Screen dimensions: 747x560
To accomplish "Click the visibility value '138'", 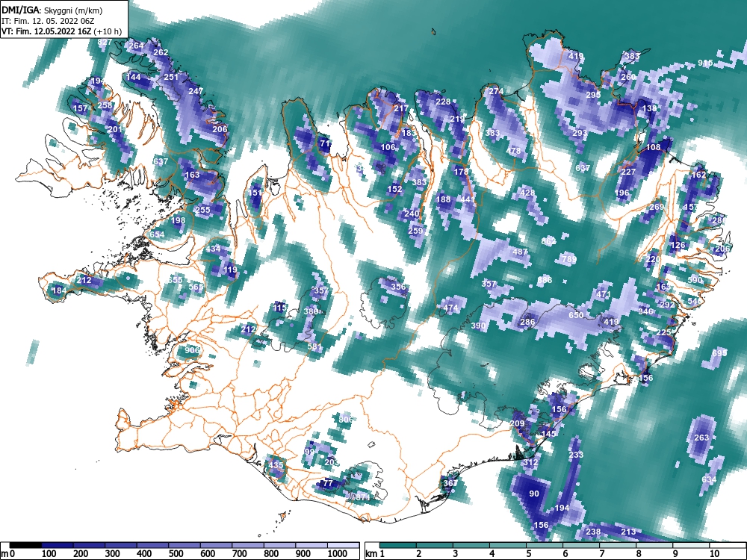I will point(649,108).
